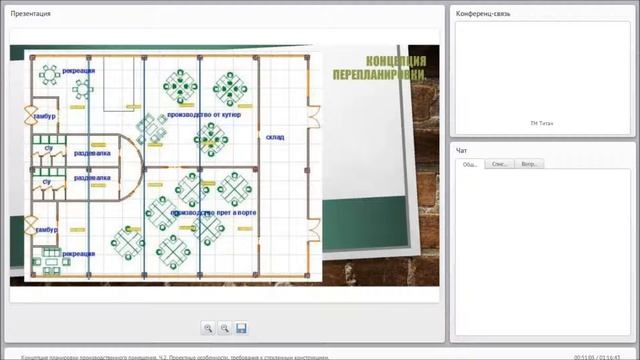Click the webinar title in the bottom bar

coord(175,358)
